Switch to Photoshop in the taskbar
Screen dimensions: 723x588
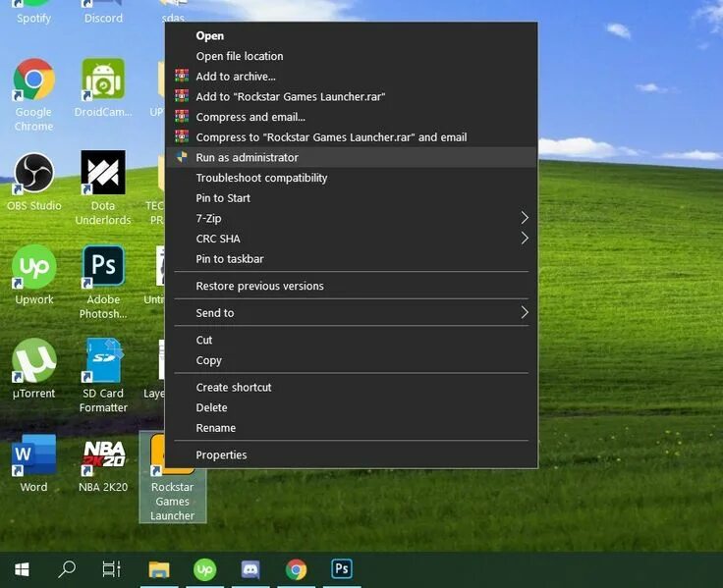tap(342, 569)
